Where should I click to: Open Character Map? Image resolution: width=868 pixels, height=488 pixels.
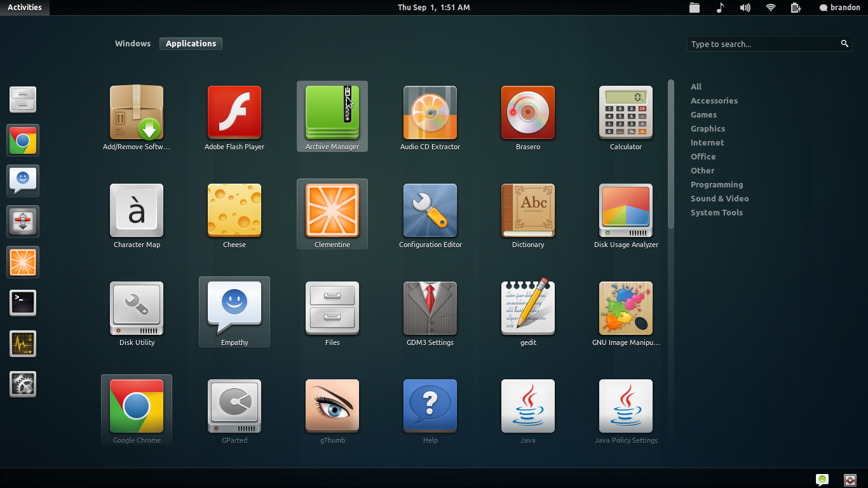(x=137, y=215)
